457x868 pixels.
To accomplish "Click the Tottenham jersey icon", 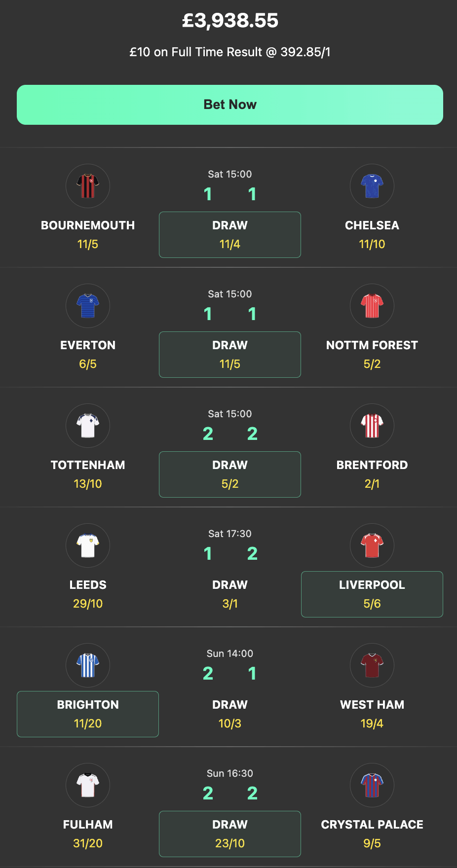I will coord(87,426).
